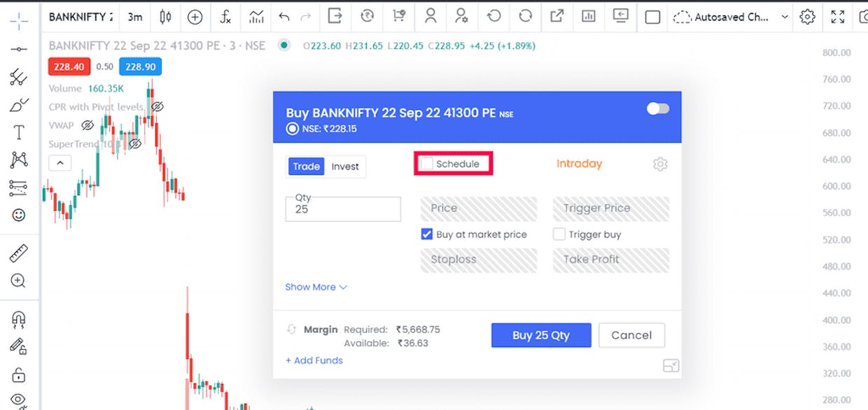Click the bar chart panel icon
Screen dimensions: 868x410
coord(588,16)
